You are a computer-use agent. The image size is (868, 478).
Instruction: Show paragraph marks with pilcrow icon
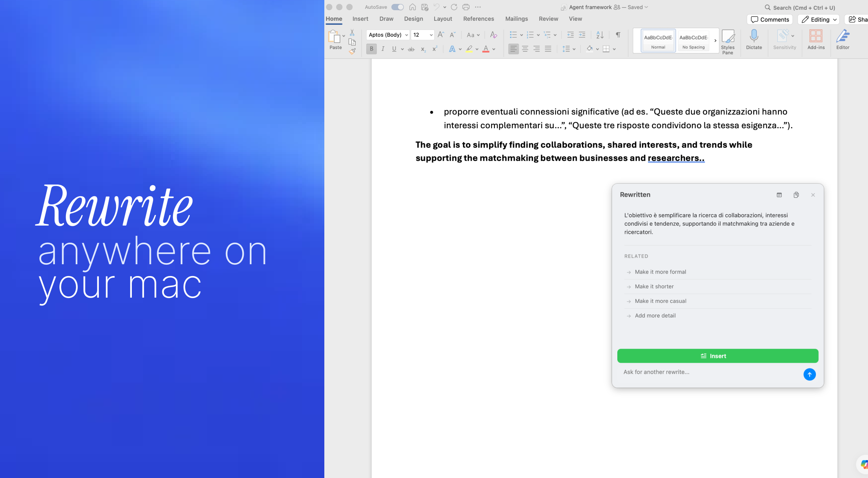pos(618,35)
